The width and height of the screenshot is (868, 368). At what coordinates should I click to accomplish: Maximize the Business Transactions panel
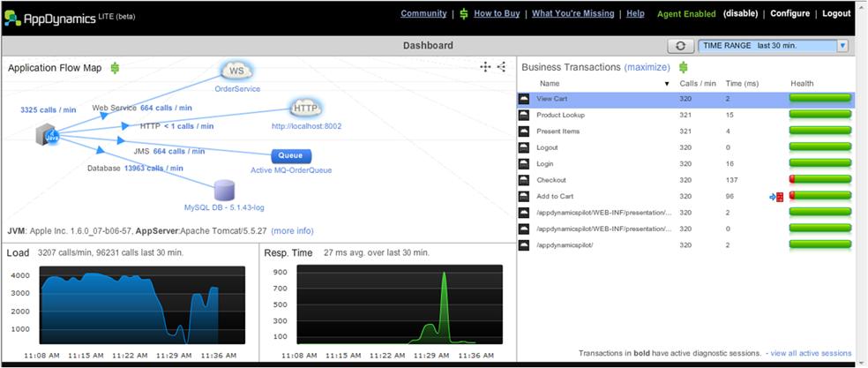[647, 67]
